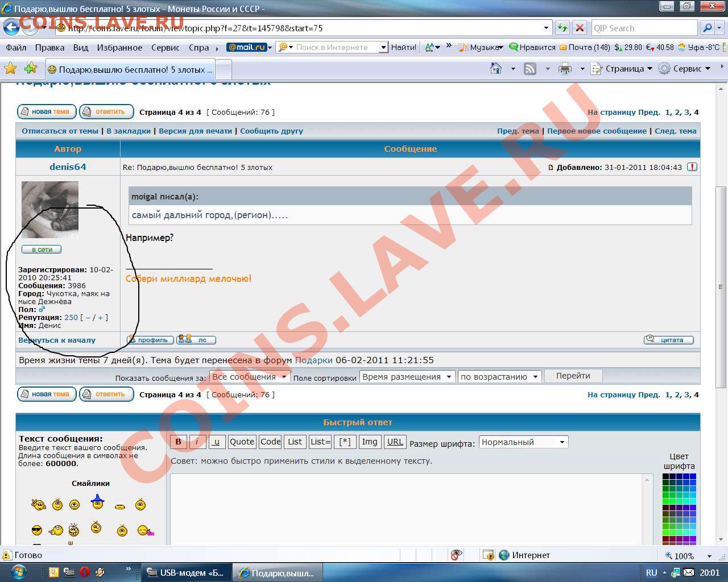Open the Вид menu

pos(81,47)
